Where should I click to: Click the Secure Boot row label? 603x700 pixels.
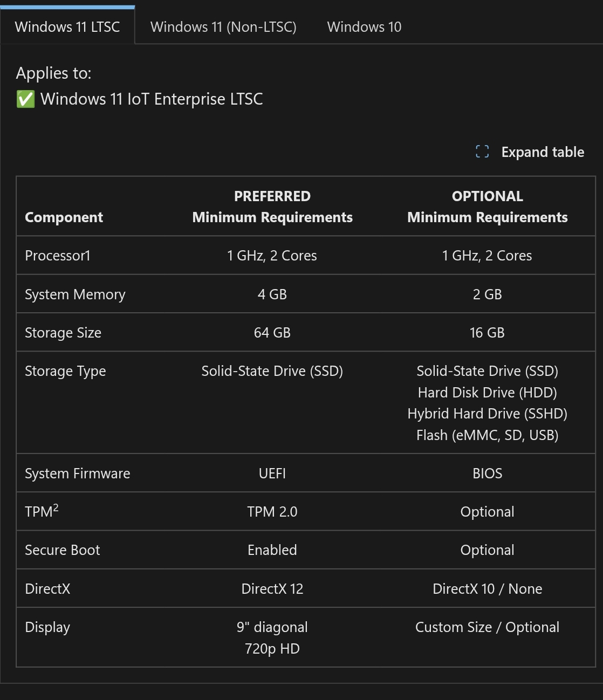(63, 550)
